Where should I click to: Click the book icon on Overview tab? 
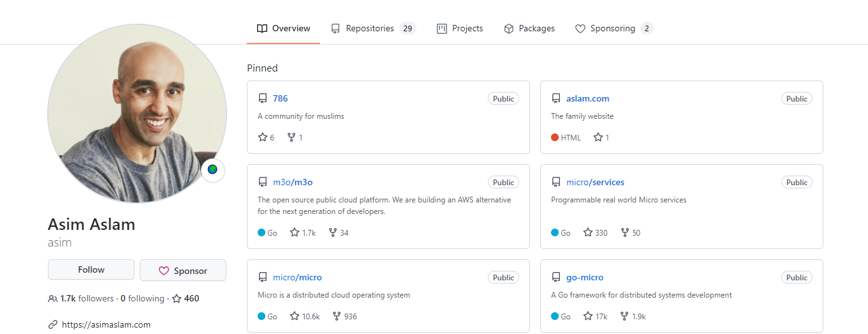pyautogui.click(x=262, y=28)
